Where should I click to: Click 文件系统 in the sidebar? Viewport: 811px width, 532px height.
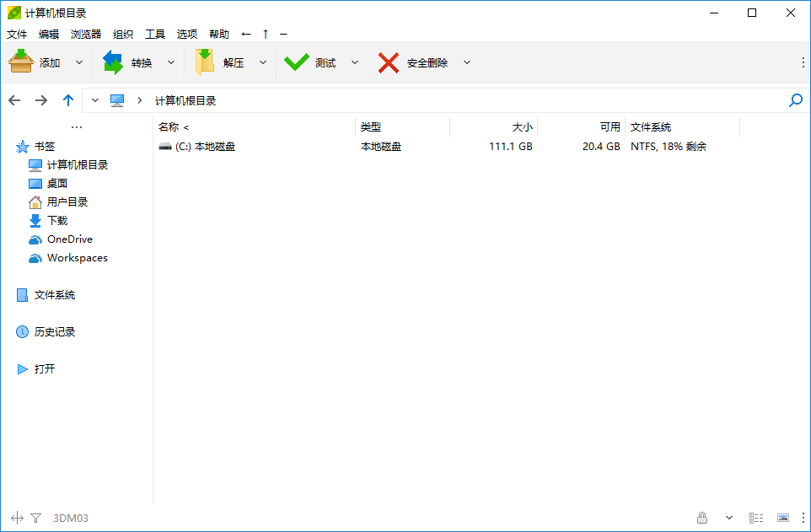[54, 294]
